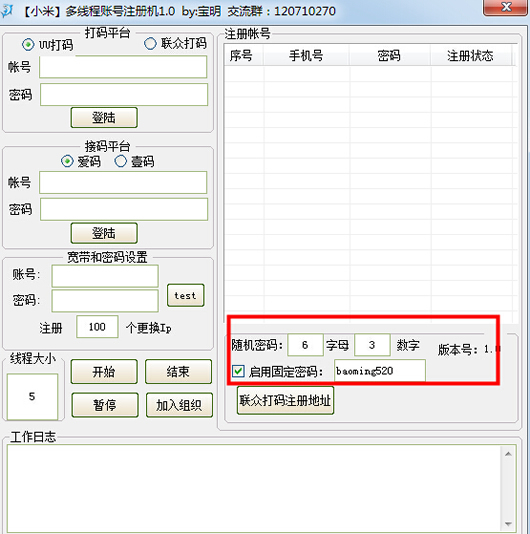Click the fixed password field baoming520
The height and width of the screenshot is (534, 530).
click(x=380, y=371)
